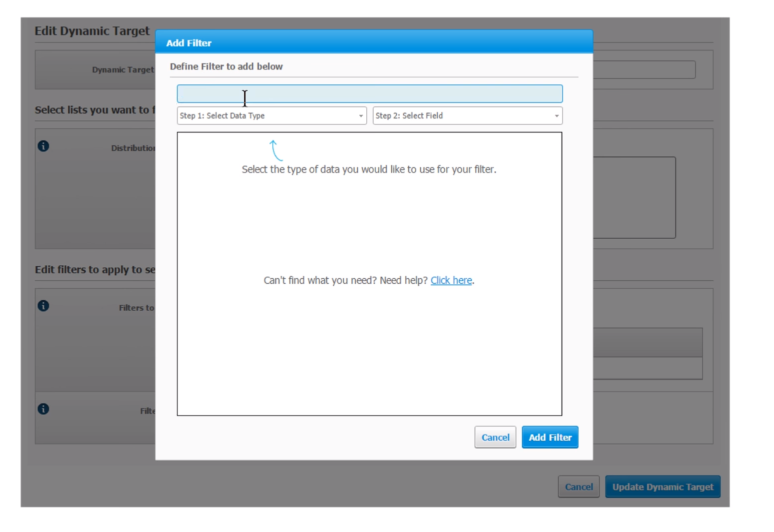Cancel the Add Filter dialog
The width and height of the screenshot is (774, 532).
(x=495, y=437)
